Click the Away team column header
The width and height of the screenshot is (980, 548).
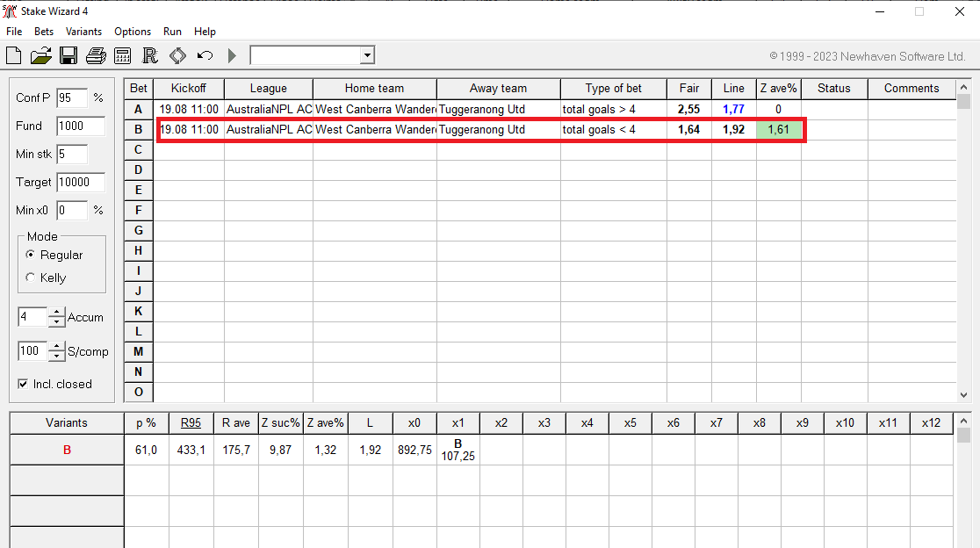(x=498, y=89)
